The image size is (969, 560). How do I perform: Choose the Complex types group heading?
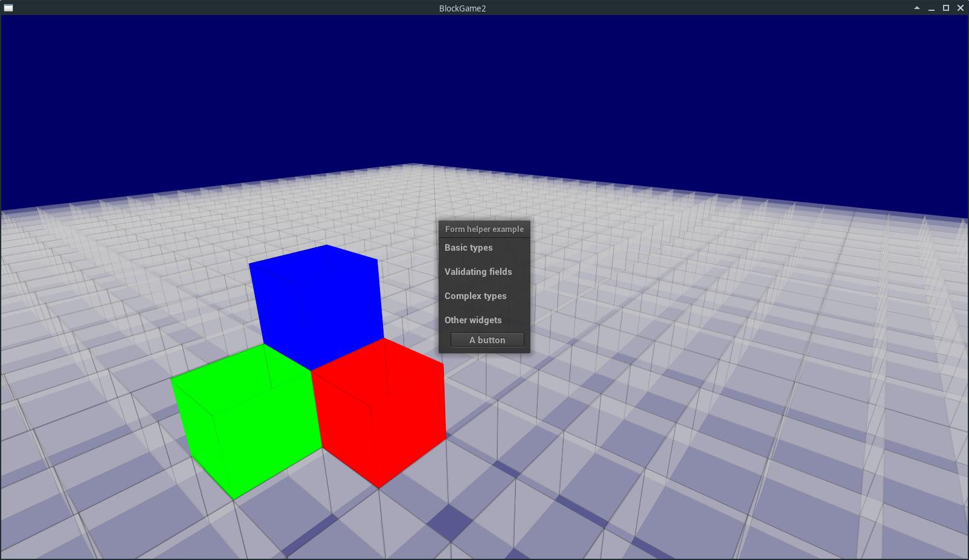click(475, 296)
